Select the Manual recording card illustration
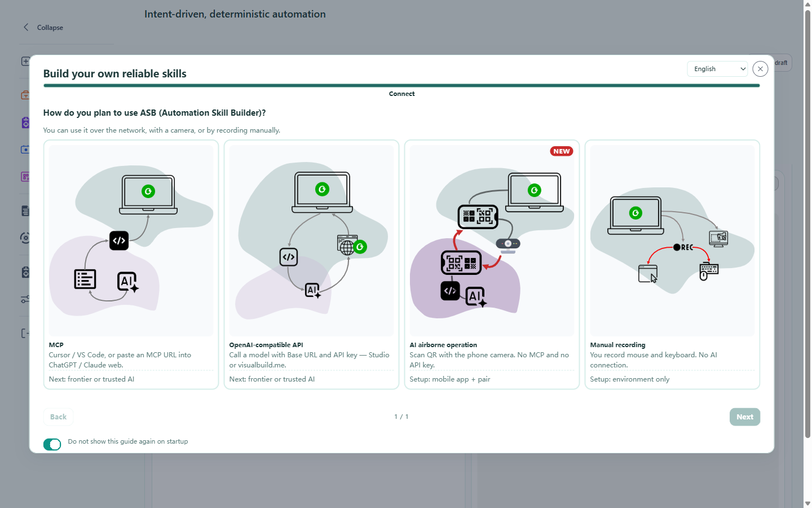Image resolution: width=812 pixels, height=508 pixels. tap(672, 241)
